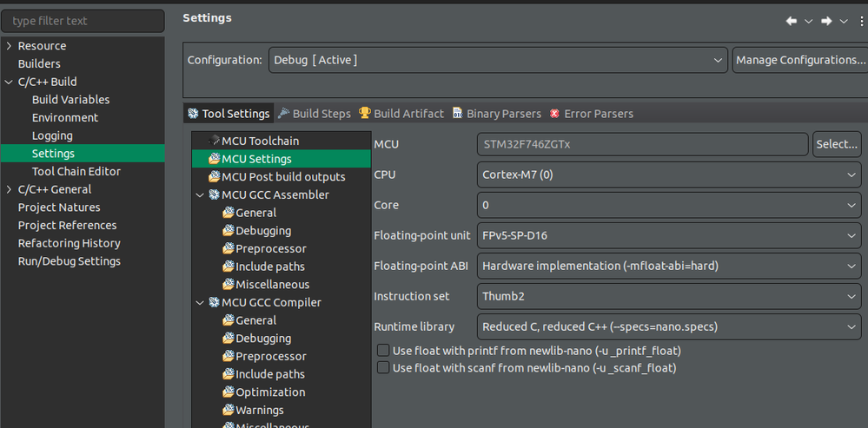Click the Manage Configurations button
The height and width of the screenshot is (428, 868).
(x=800, y=60)
